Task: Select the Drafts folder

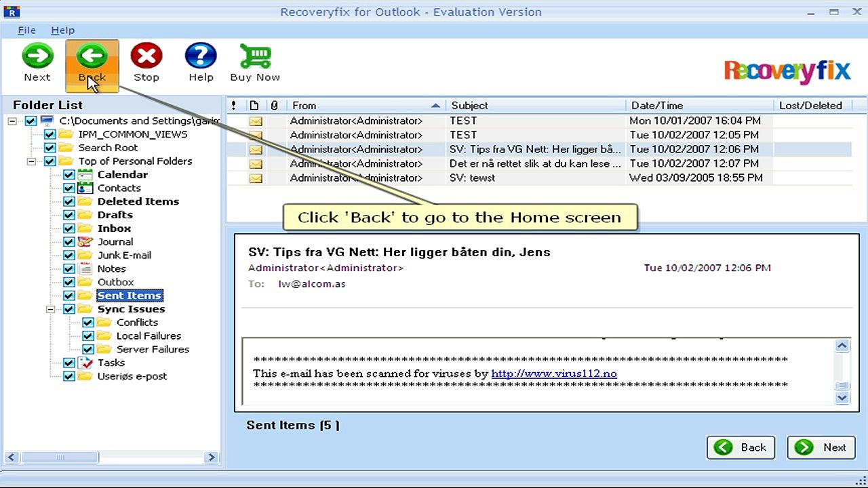Action: point(115,215)
